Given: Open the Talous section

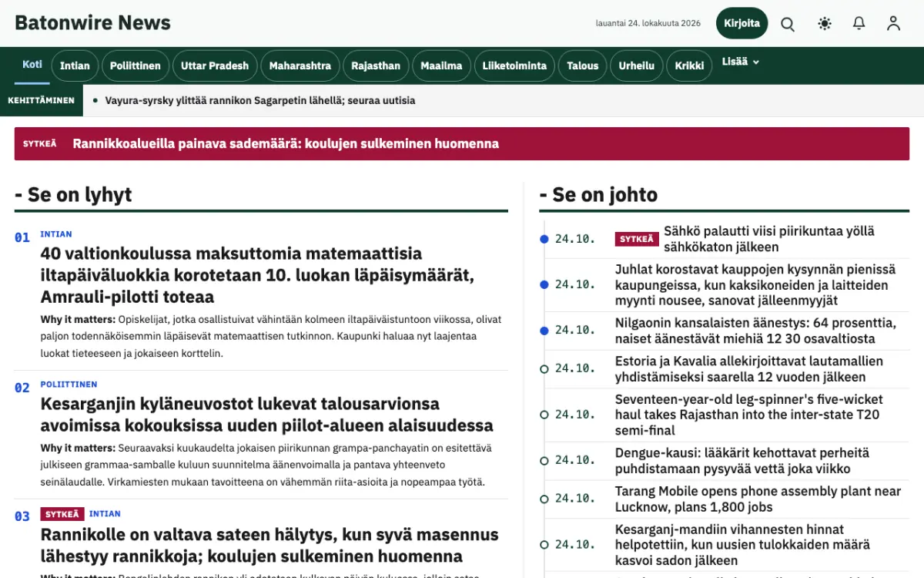Looking at the screenshot, I should click(583, 66).
